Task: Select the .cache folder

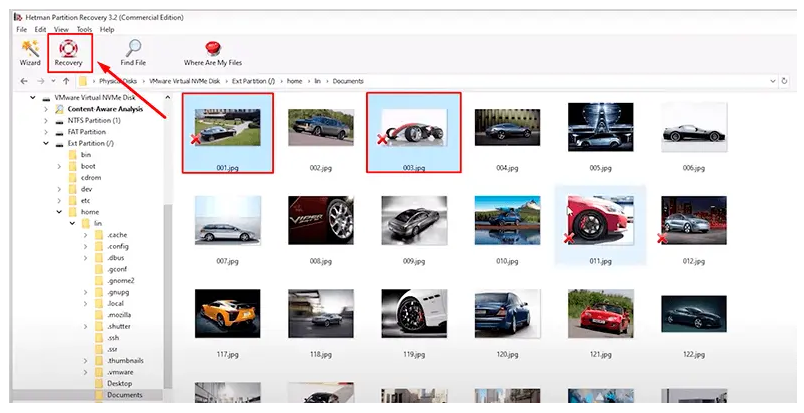Action: [117, 235]
